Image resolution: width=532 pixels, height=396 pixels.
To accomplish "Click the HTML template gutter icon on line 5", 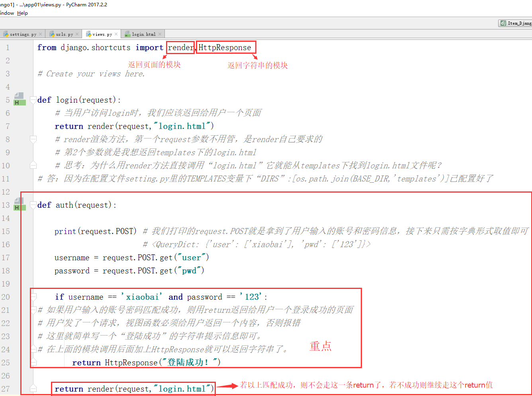I will pyautogui.click(x=20, y=99).
